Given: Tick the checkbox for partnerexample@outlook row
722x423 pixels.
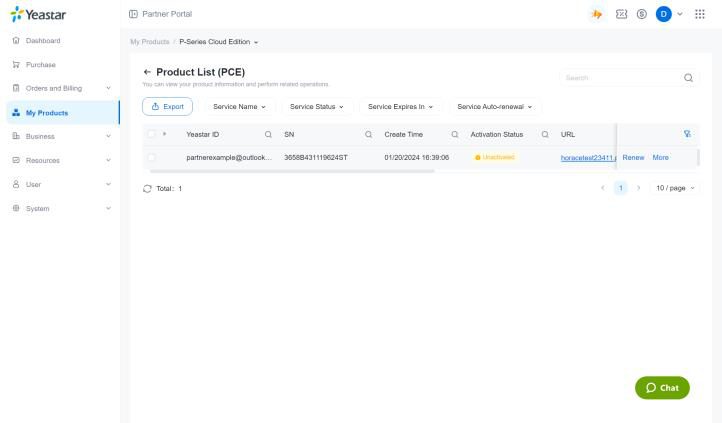Looking at the screenshot, I should point(151,157).
